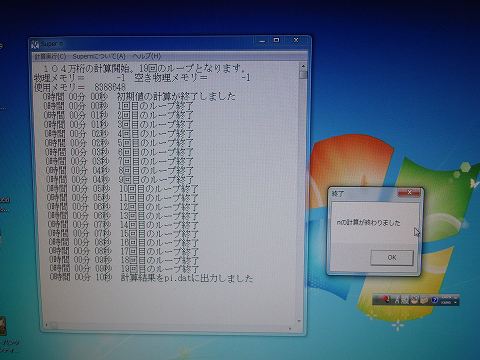Click the "8回目のループ終了" row
This screenshot has width=480, height=360.
[120, 170]
